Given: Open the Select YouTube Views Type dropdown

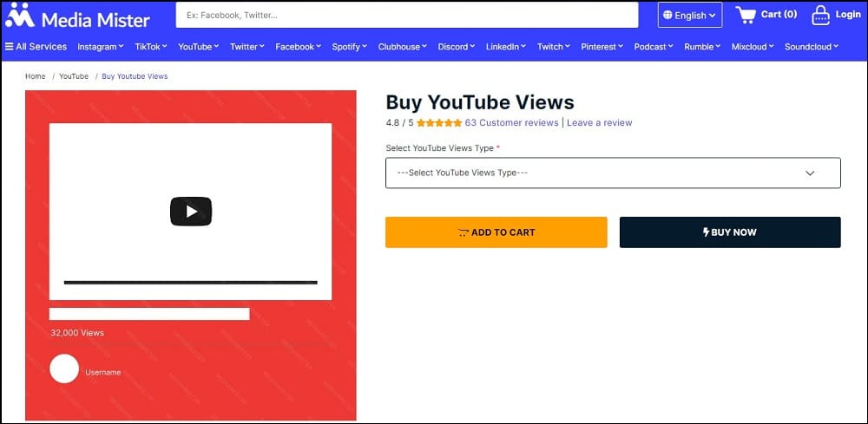Looking at the screenshot, I should [613, 173].
